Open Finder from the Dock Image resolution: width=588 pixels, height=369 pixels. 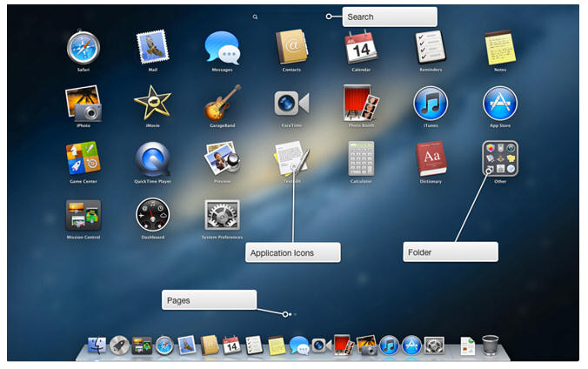(97, 346)
